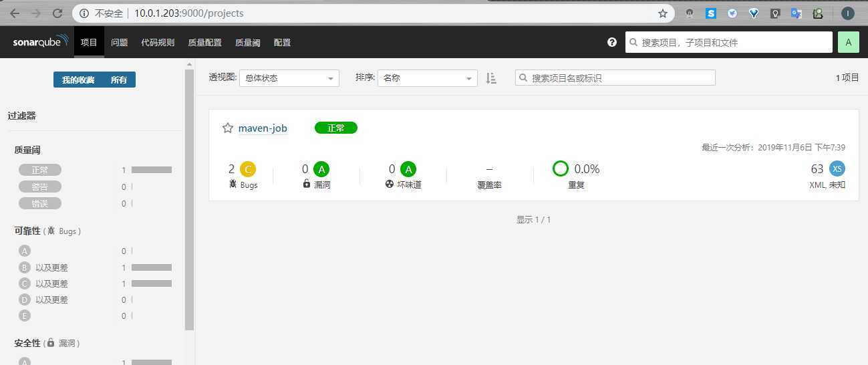Screen dimensions: 868x365
Task: Open the 代码规则 tab
Action: [x=158, y=42]
